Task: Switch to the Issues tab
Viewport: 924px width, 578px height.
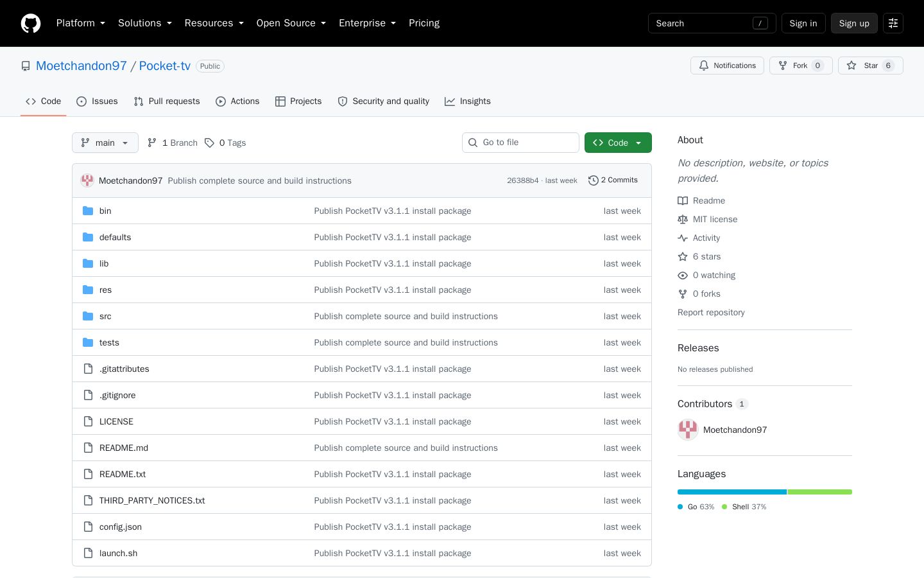Action: pyautogui.click(x=97, y=101)
